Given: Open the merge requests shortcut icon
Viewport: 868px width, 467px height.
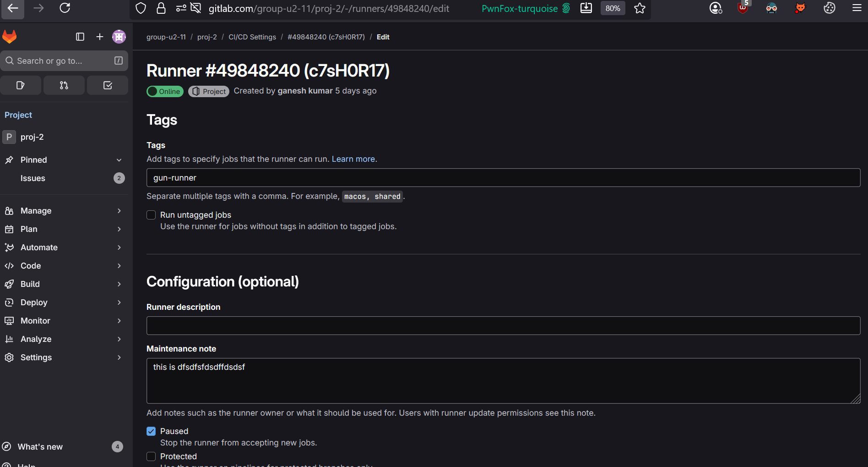Looking at the screenshot, I should pos(64,85).
